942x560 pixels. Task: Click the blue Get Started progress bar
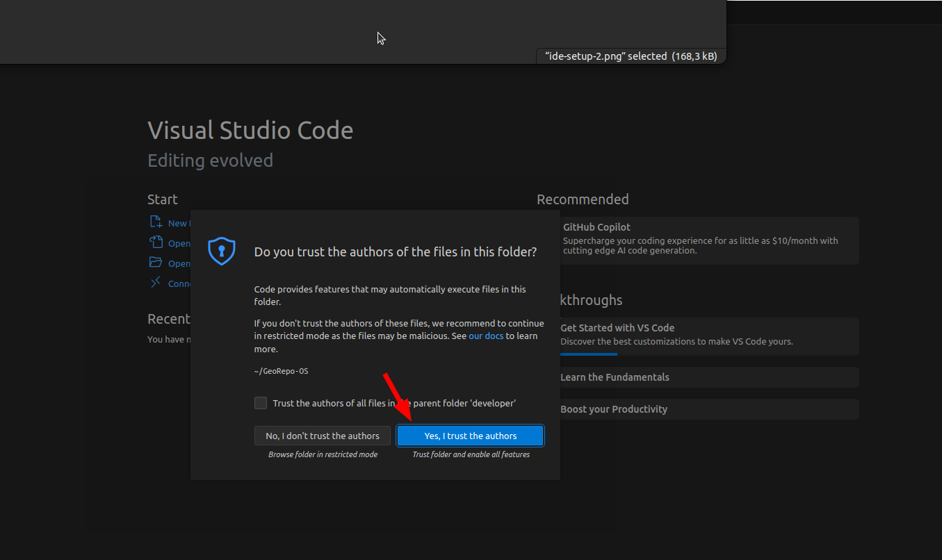pos(588,354)
